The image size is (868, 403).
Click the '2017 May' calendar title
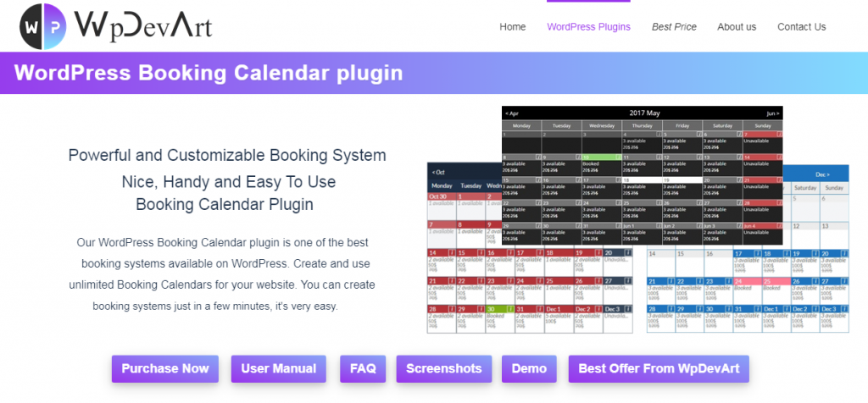pos(644,113)
